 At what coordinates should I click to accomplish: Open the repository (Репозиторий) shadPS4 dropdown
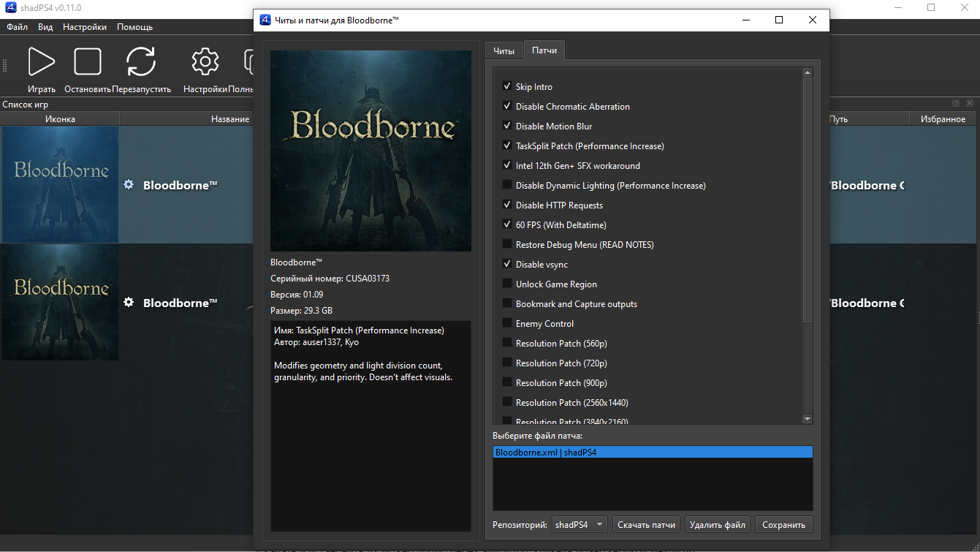(x=580, y=524)
